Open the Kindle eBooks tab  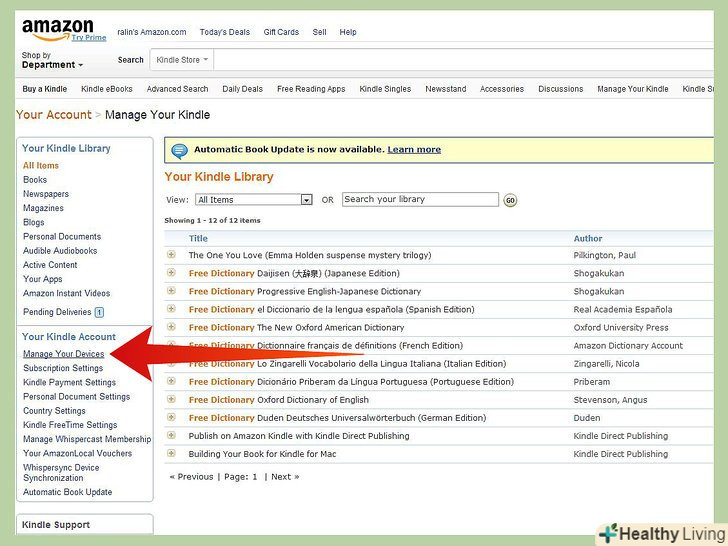point(107,89)
